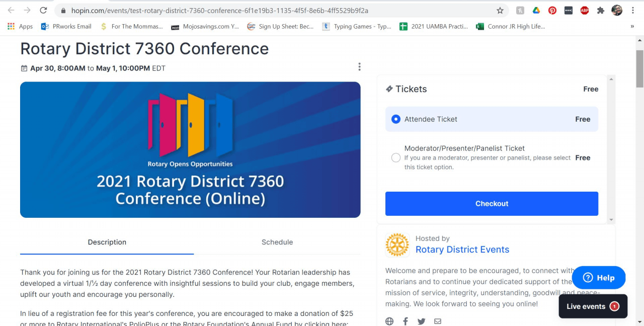Bookmark this page with the star icon
The width and height of the screenshot is (644, 326).
[x=500, y=11]
